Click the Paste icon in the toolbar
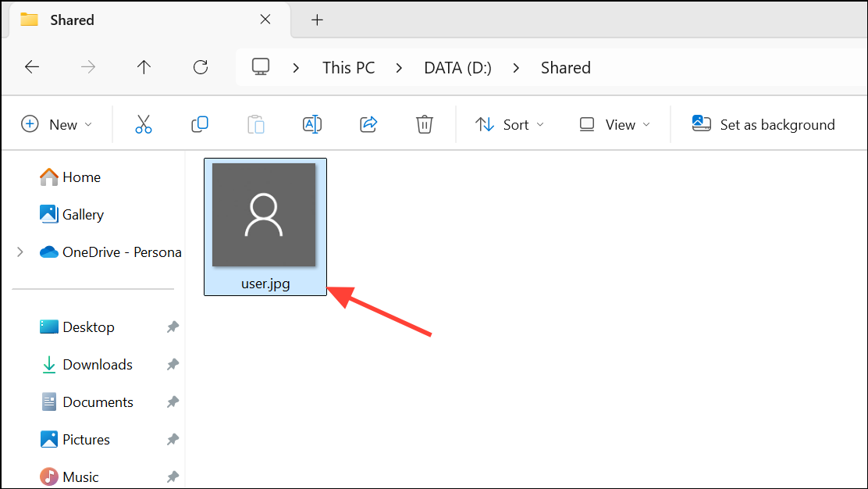The image size is (868, 489). pos(255,124)
